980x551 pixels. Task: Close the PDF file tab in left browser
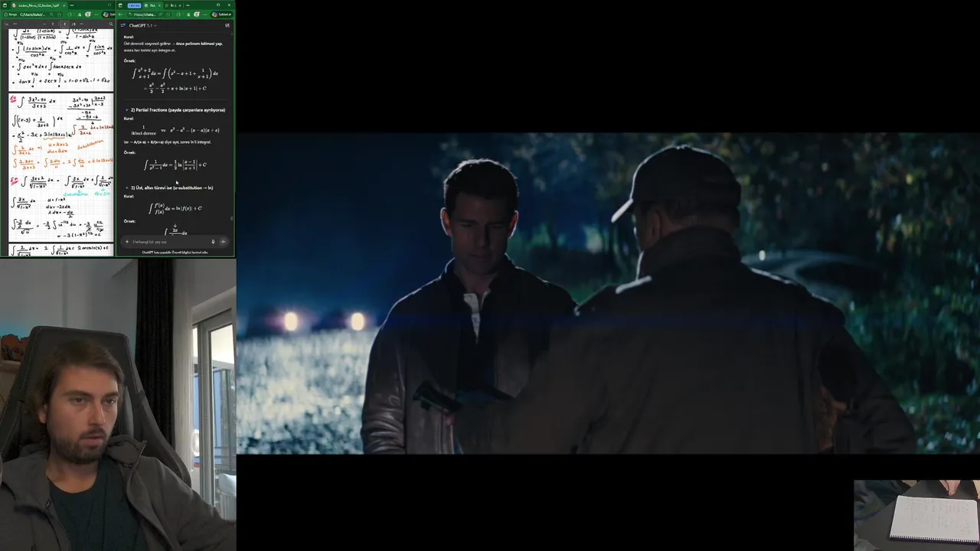pos(64,5)
